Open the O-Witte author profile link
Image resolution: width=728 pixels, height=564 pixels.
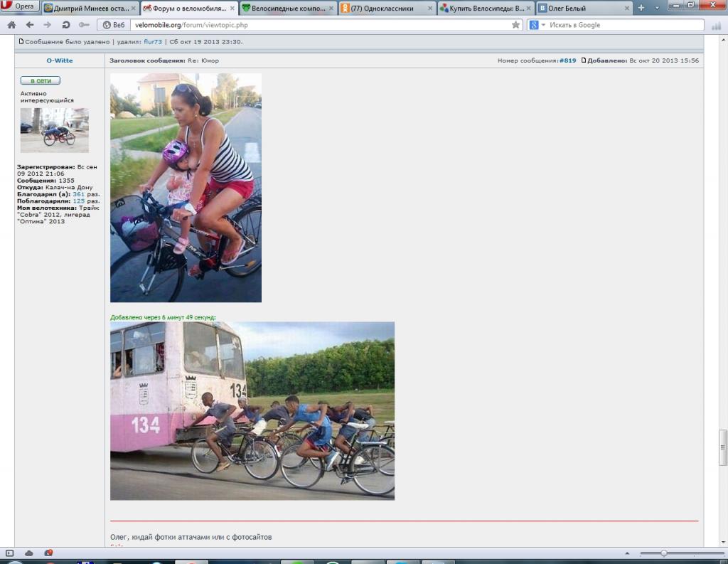coord(60,60)
